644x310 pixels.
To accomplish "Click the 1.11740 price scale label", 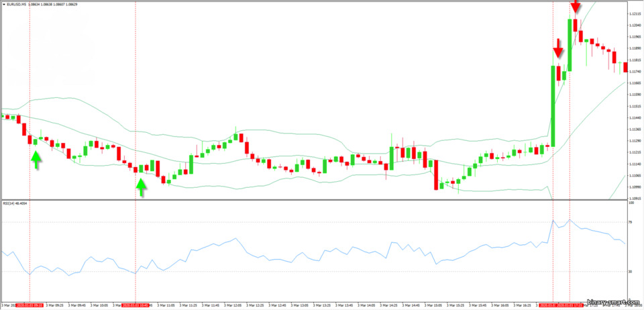I will [x=635, y=71].
